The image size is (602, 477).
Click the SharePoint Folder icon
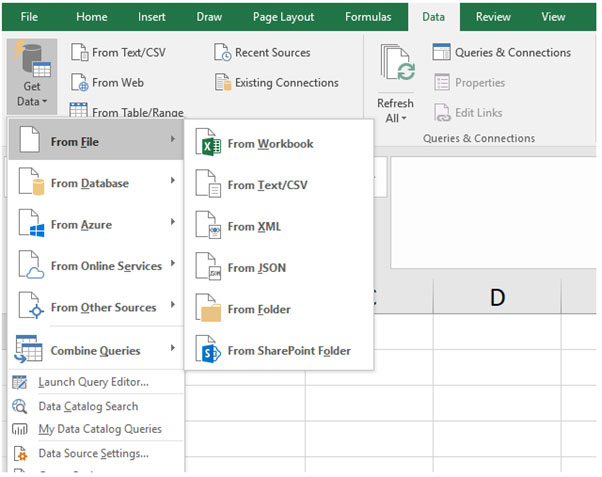pos(208,349)
